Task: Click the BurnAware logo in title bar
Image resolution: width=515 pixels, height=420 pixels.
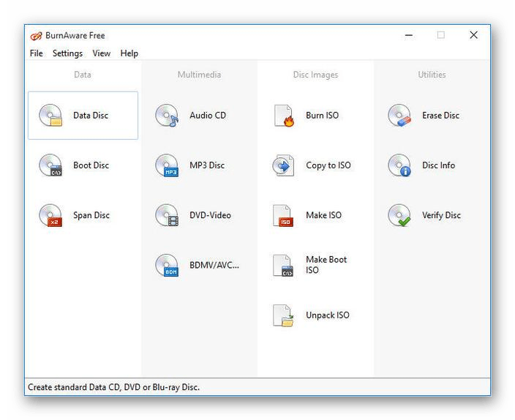Action: point(36,36)
